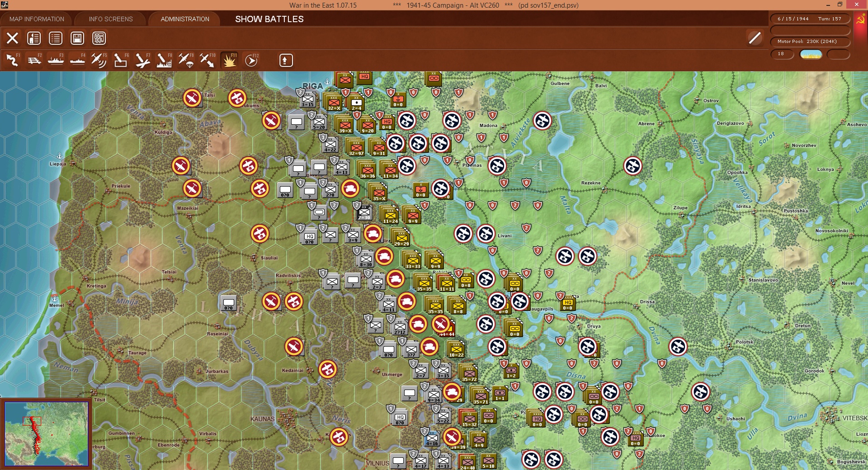Click the Liepaja port label
The image size is (868, 470).
[x=58, y=164]
